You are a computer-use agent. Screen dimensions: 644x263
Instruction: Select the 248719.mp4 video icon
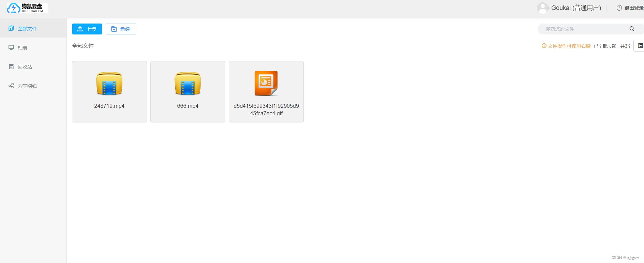pyautogui.click(x=109, y=84)
